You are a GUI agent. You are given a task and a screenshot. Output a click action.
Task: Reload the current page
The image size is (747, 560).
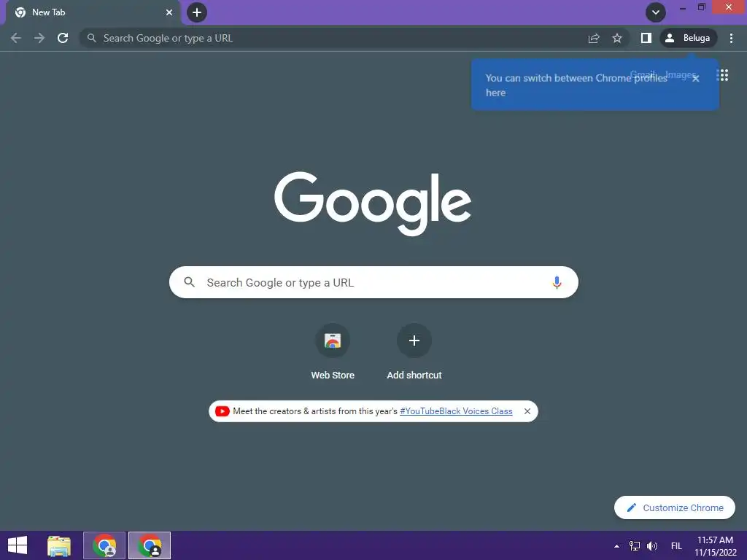[x=63, y=38]
